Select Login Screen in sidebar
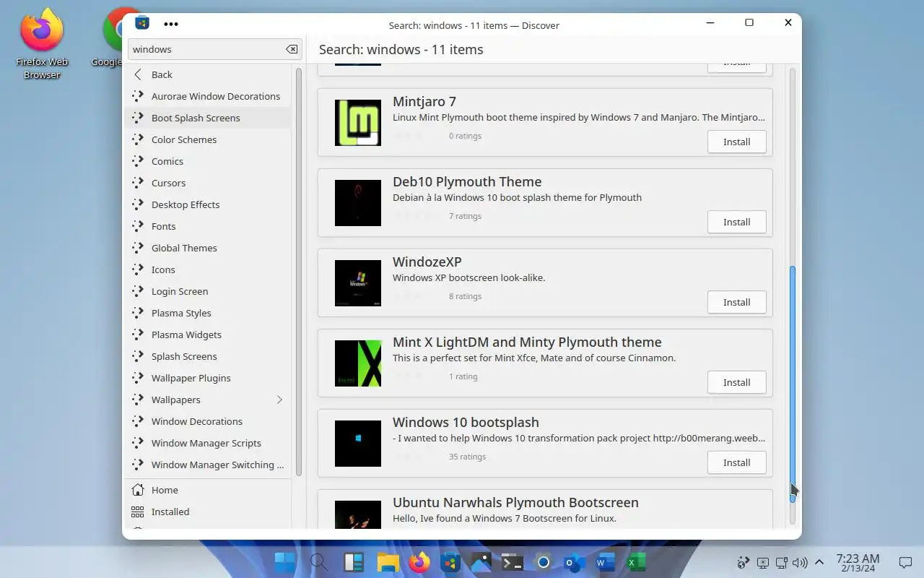This screenshot has width=924, height=578. (x=208, y=291)
